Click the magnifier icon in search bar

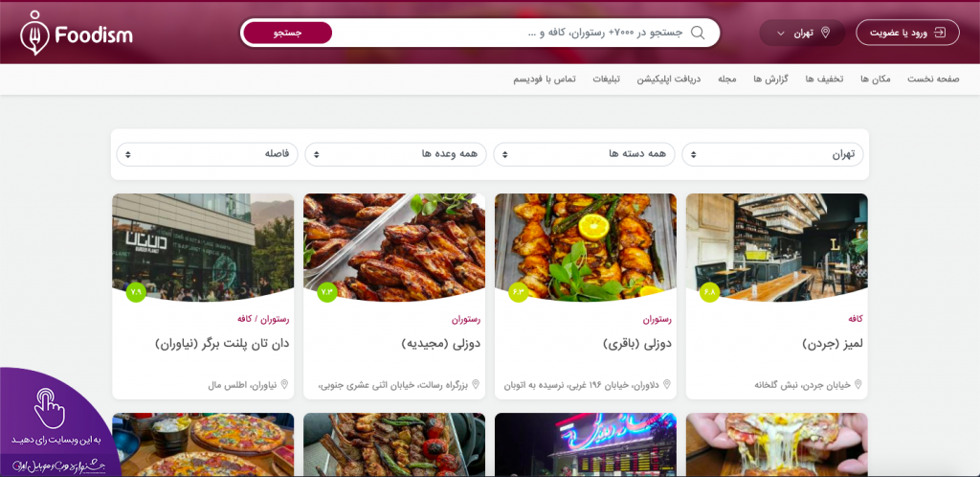(698, 33)
